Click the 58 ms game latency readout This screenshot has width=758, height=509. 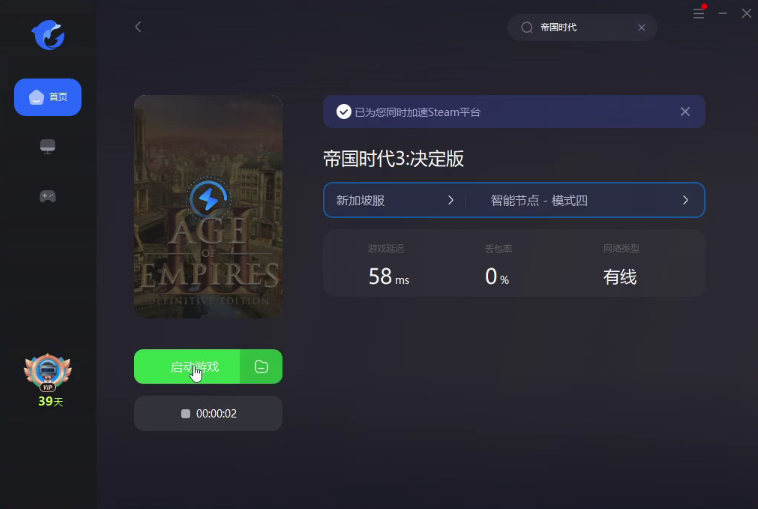click(387, 277)
